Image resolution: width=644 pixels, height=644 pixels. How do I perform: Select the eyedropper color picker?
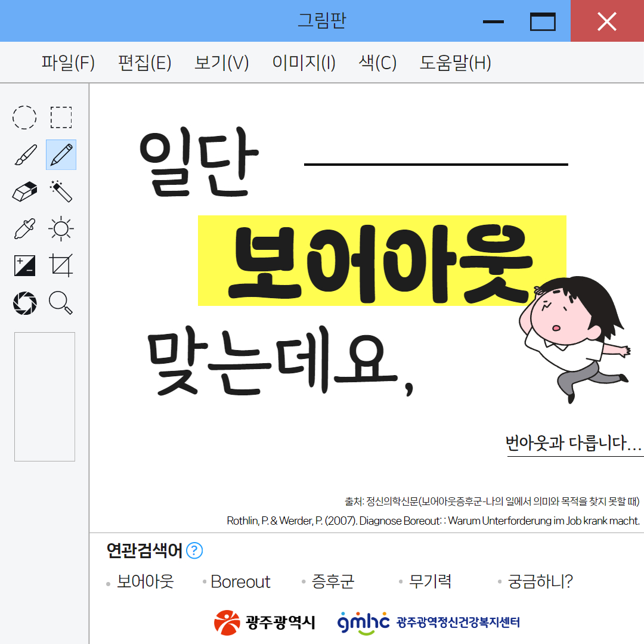point(25,229)
